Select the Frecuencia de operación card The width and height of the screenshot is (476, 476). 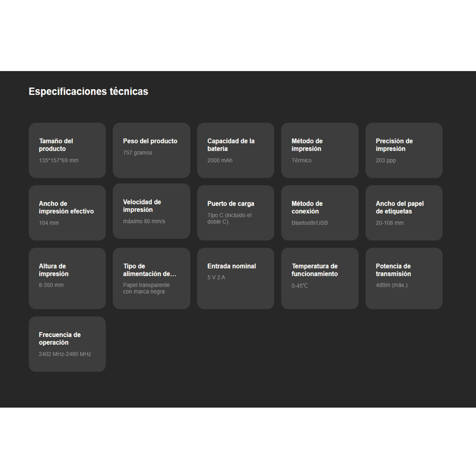pyautogui.click(x=67, y=344)
